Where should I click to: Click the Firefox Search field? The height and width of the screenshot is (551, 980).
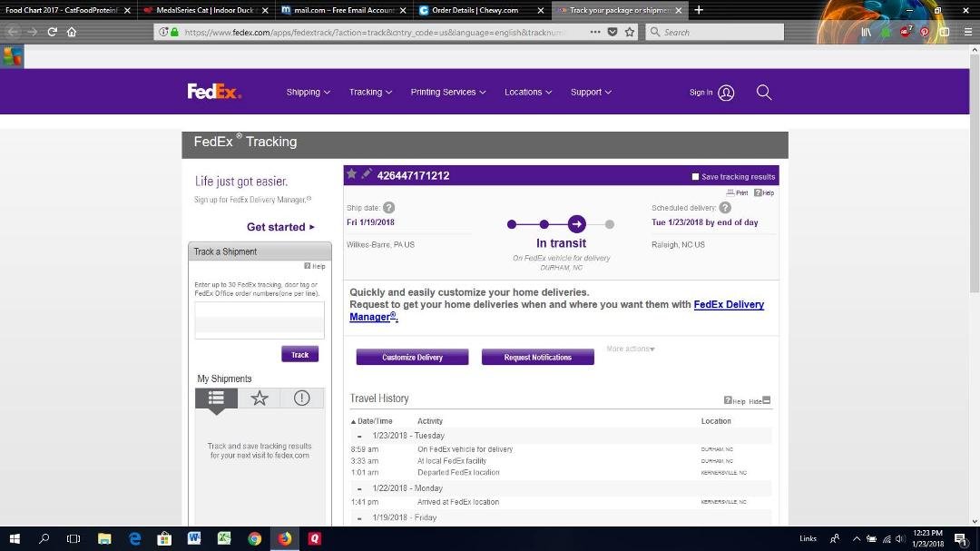pos(714,32)
